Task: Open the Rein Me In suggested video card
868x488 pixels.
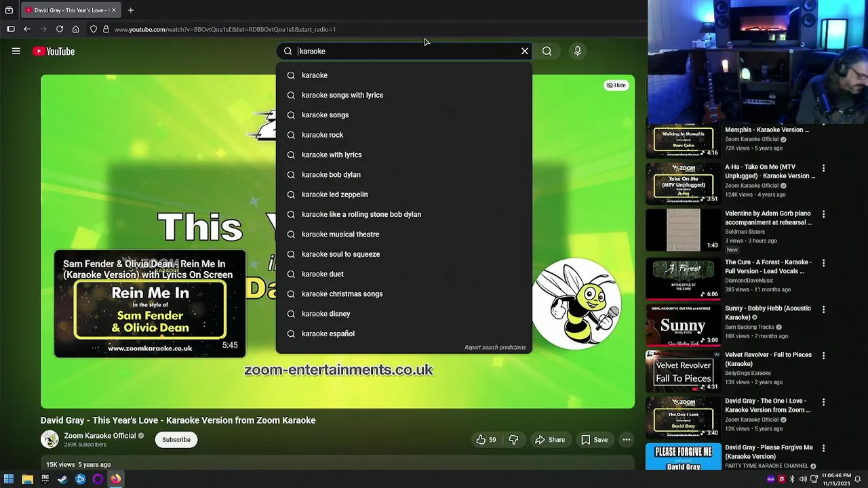Action: click(150, 304)
